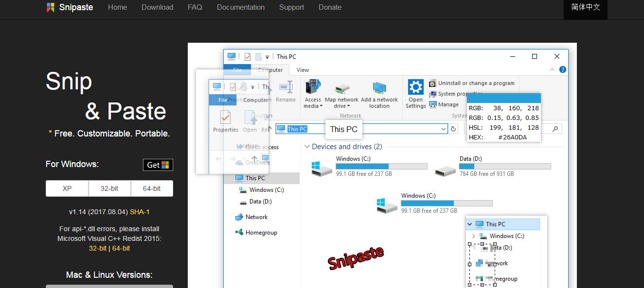The height and width of the screenshot is (288, 644).
Task: Click the Get from Microsoft Store badge
Action: pos(158,165)
